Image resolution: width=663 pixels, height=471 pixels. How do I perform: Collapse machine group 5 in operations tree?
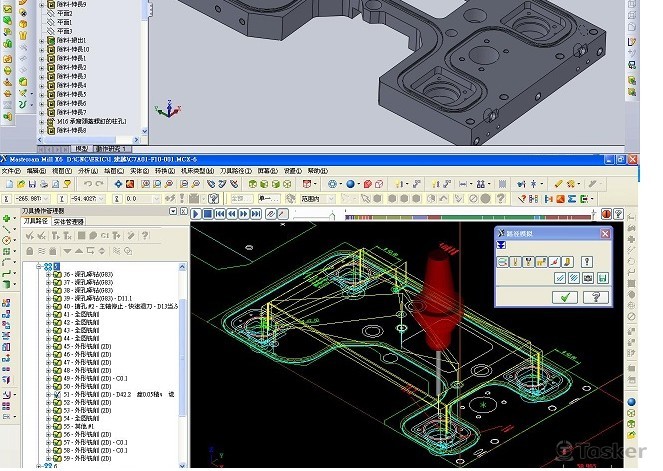pos(38,266)
